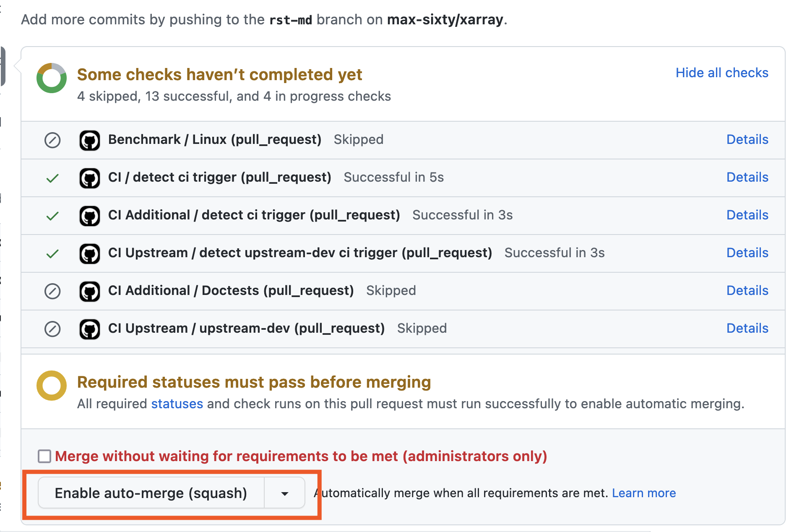Tick the merge without waiting for requirements checkbox

point(44,456)
